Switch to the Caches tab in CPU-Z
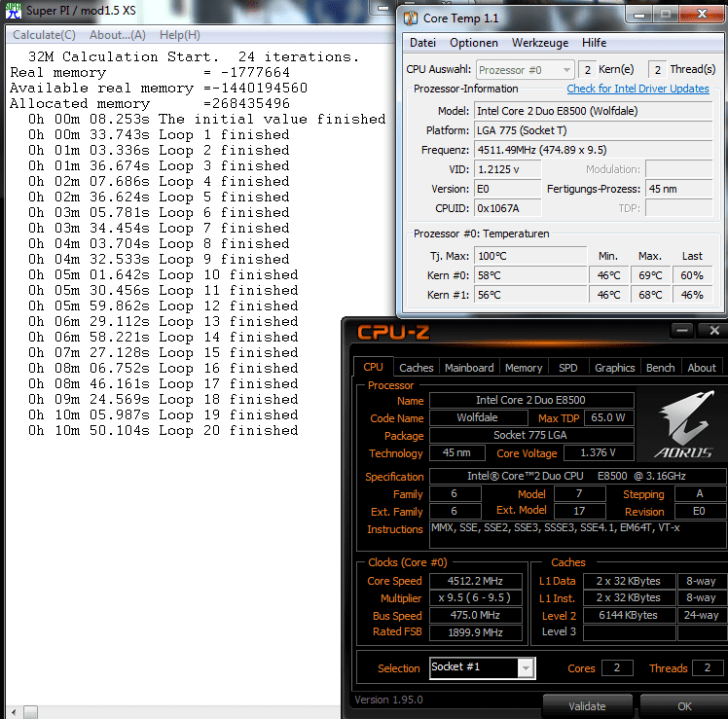 (x=416, y=368)
